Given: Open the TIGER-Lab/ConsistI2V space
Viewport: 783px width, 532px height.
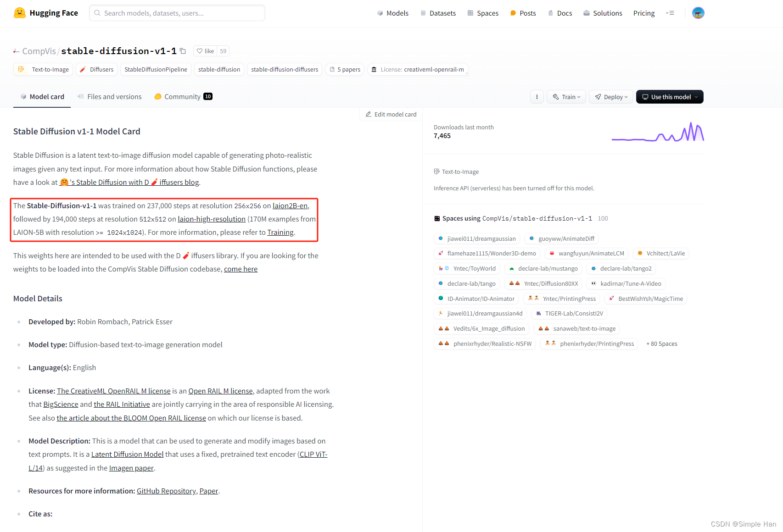Looking at the screenshot, I should [x=569, y=313].
